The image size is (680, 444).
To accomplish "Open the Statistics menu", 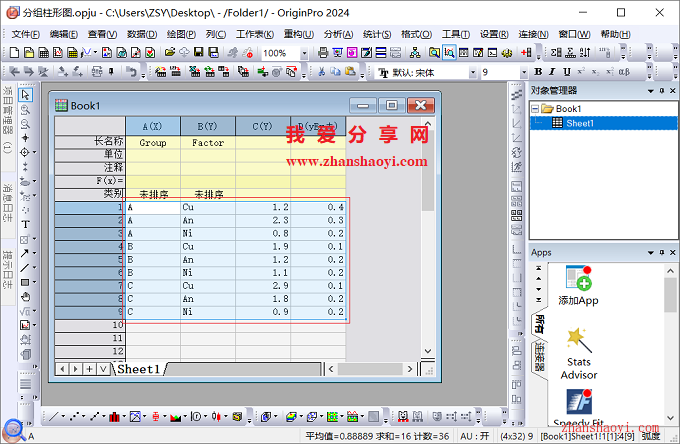I will pos(377,34).
